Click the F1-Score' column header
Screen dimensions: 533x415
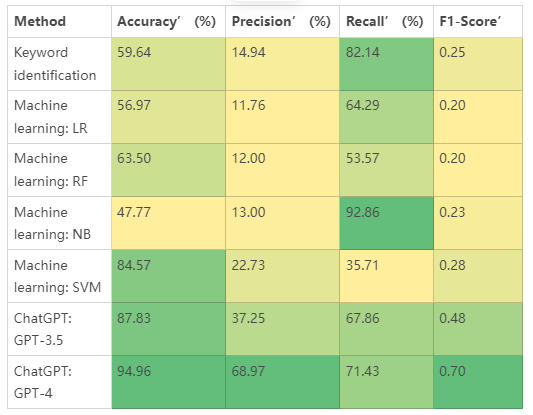pyautogui.click(x=478, y=21)
